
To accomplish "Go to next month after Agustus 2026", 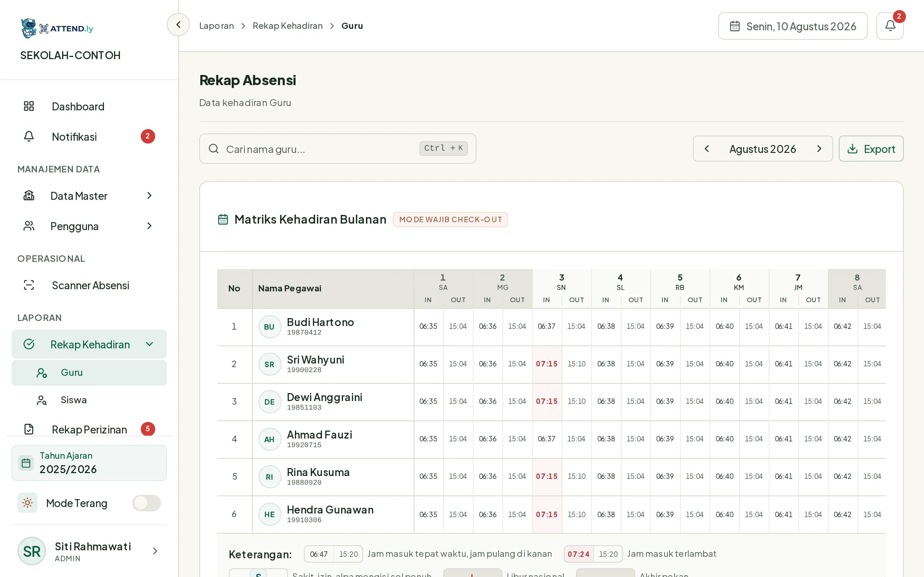I will 819,149.
